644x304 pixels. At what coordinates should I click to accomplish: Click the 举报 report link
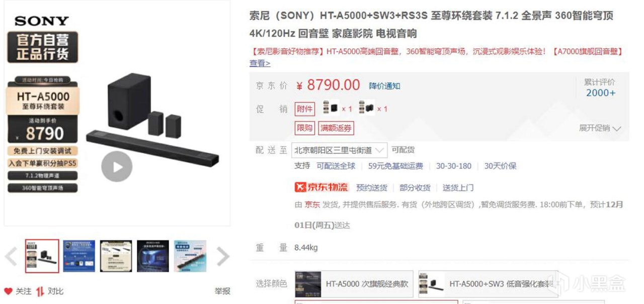tap(222, 291)
